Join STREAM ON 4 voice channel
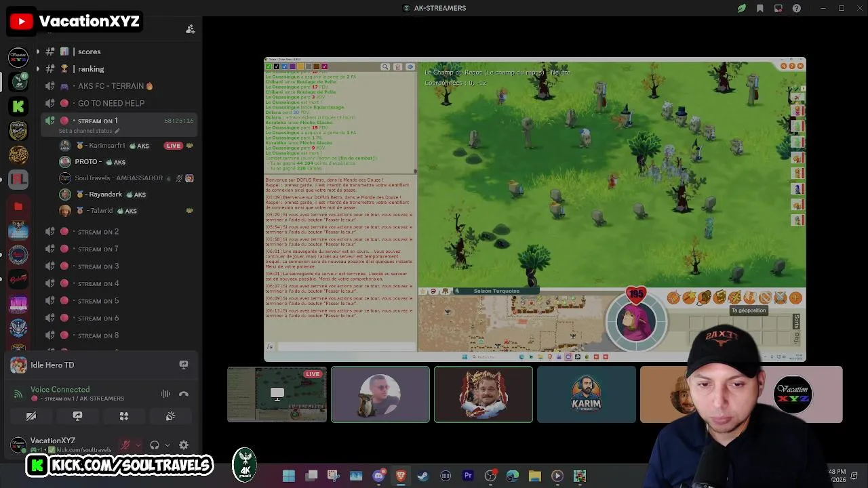The height and width of the screenshot is (488, 868). coord(98,283)
